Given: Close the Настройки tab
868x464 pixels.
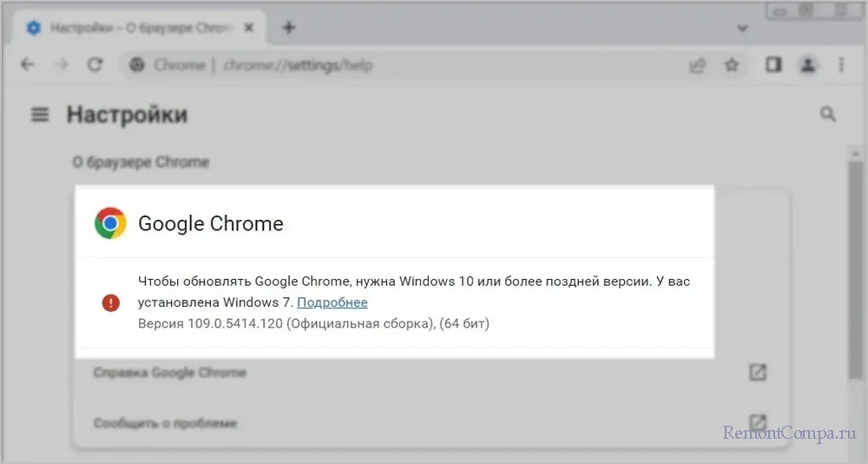Looking at the screenshot, I should click(249, 27).
